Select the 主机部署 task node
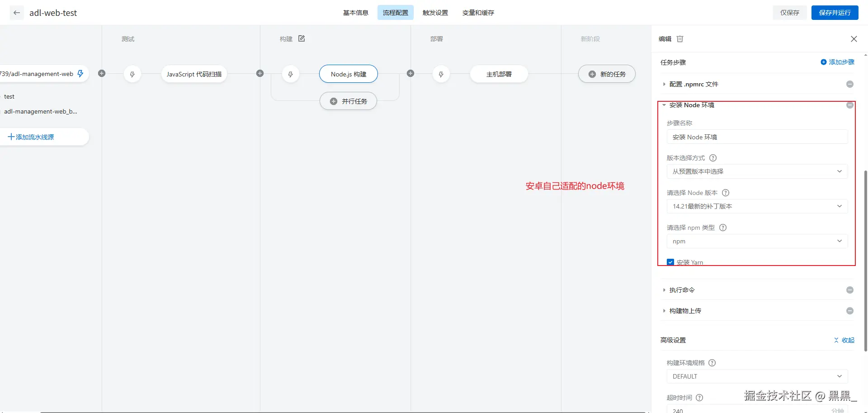The image size is (868, 413). click(499, 74)
